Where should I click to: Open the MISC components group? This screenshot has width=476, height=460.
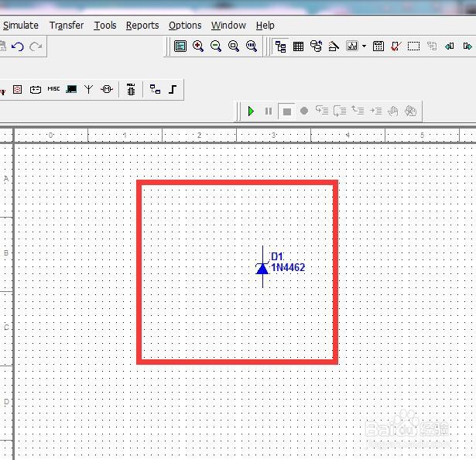(x=53, y=89)
